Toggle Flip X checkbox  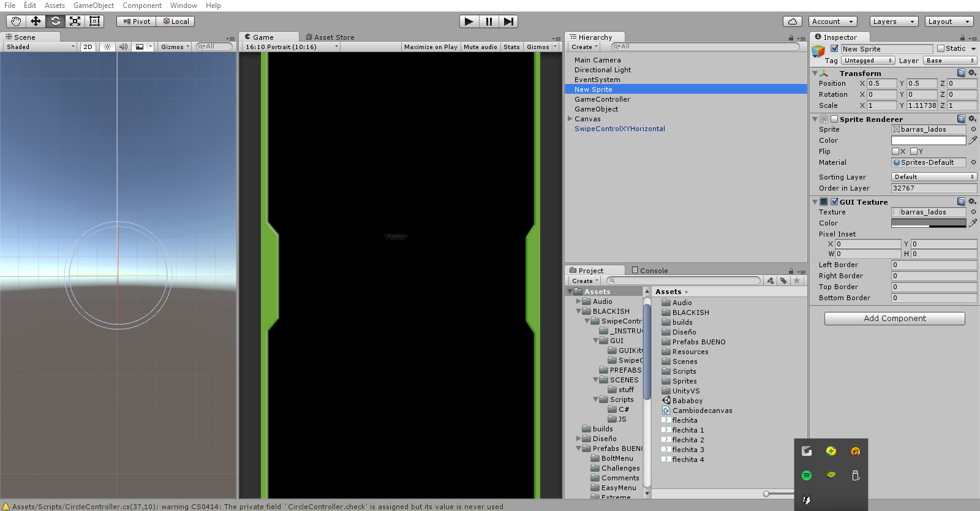tap(895, 151)
